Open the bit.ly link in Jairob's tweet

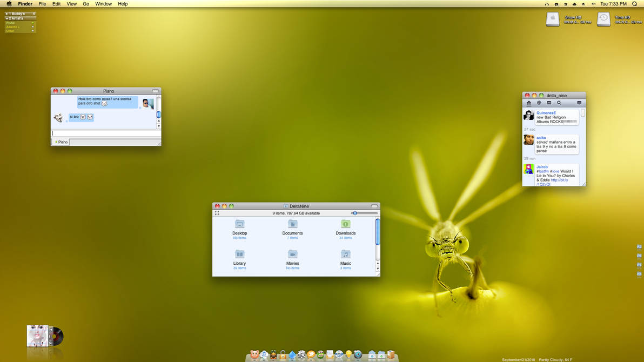559,180
